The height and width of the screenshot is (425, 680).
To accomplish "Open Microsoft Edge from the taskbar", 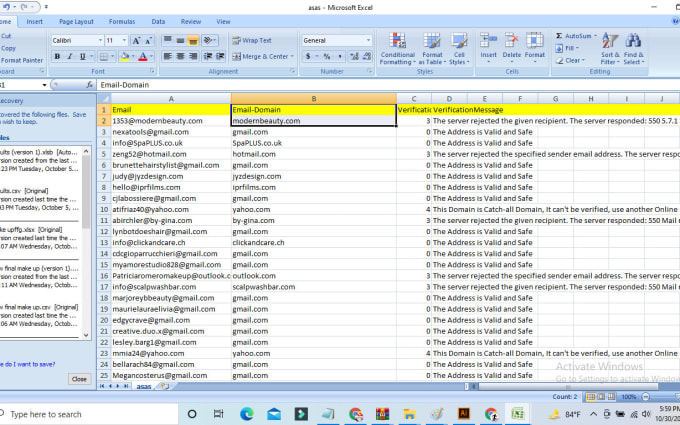I will tap(247, 414).
